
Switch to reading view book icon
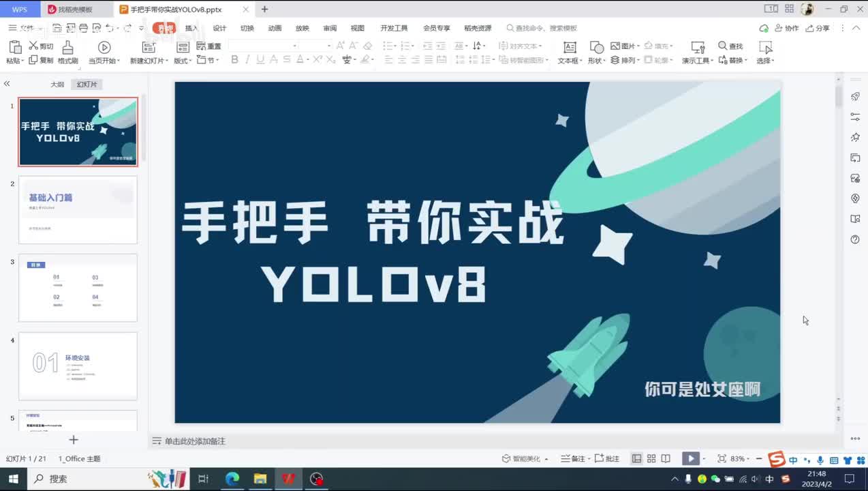(x=666, y=459)
